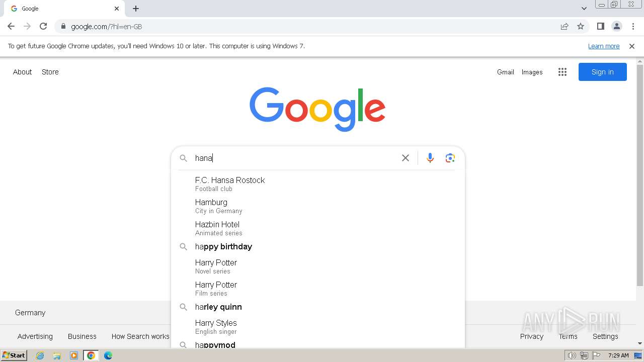
Task: Choose the harley quinn suggestion
Action: [318, 307]
